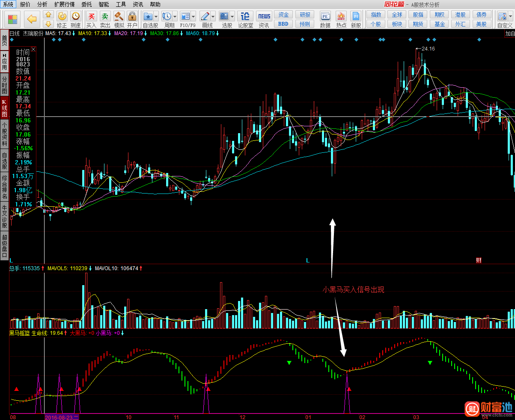Click the green 卖出 sell icon
Image resolution: width=515 pixels, height=420 pixels.
[x=105, y=16]
